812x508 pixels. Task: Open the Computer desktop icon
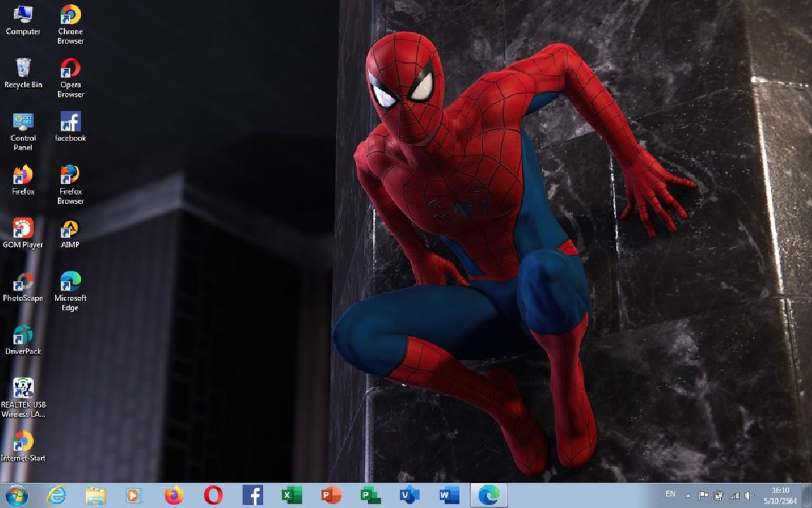pyautogui.click(x=23, y=20)
